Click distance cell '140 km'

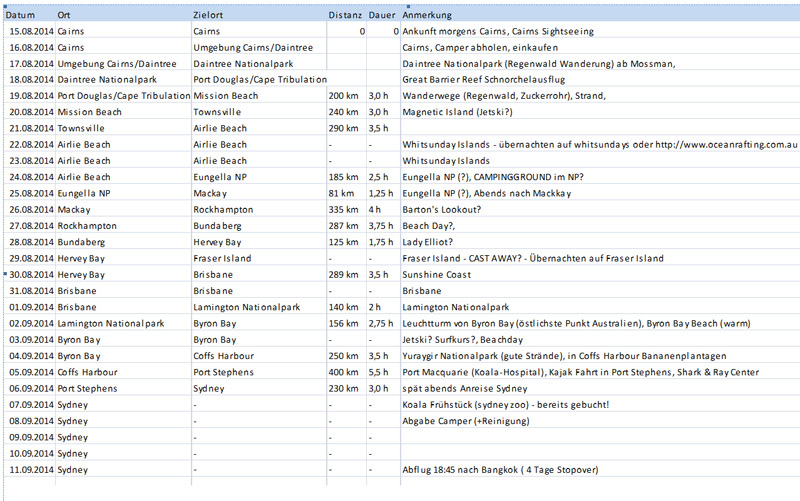click(x=343, y=308)
